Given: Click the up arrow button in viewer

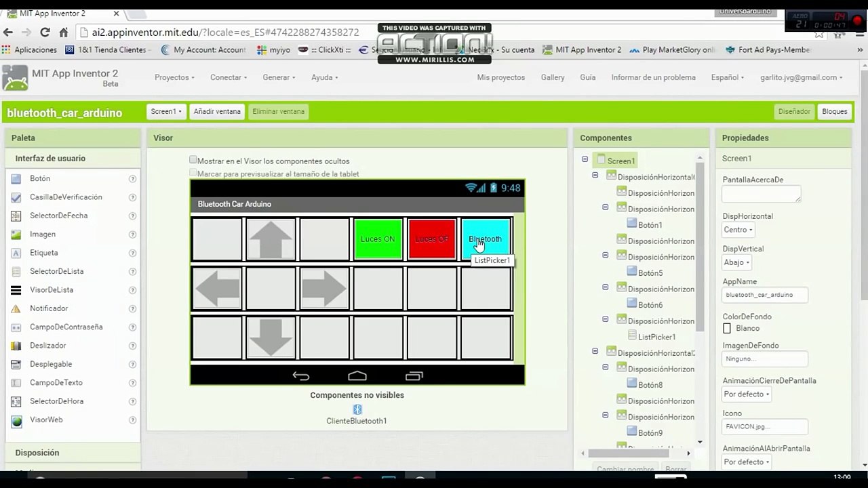Looking at the screenshot, I should (x=271, y=239).
